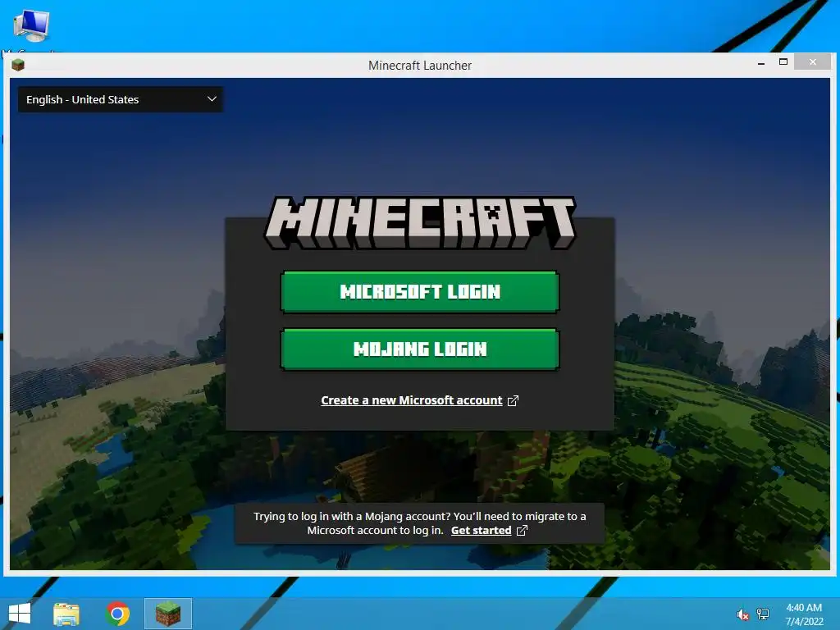
Task: Launch File Explorer from the taskbar
Action: pos(66,614)
